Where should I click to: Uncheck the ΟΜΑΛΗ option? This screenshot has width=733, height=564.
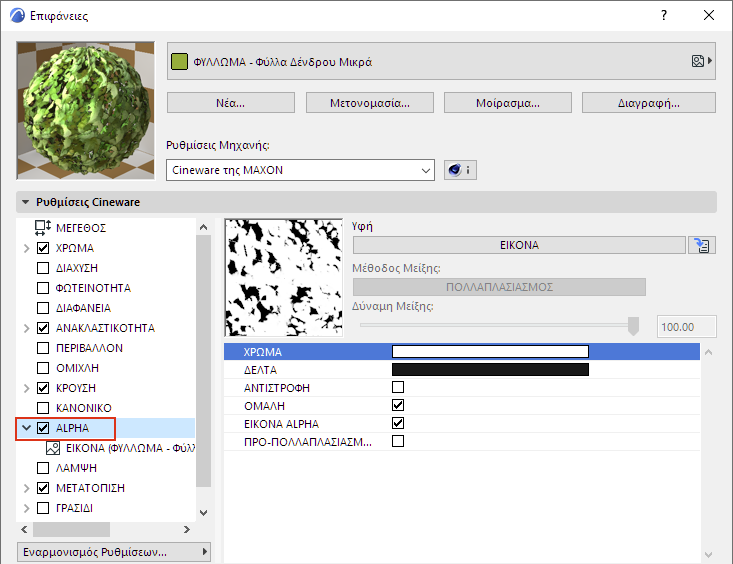[398, 405]
